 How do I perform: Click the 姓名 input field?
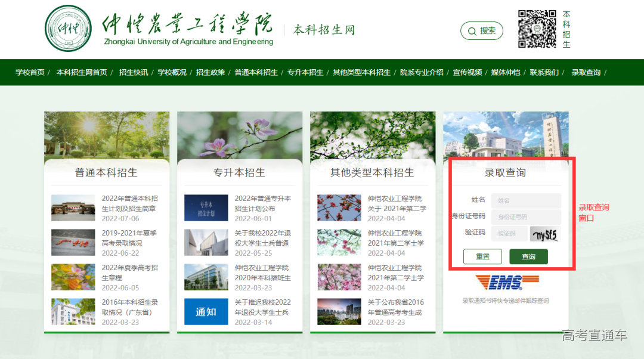(526, 200)
